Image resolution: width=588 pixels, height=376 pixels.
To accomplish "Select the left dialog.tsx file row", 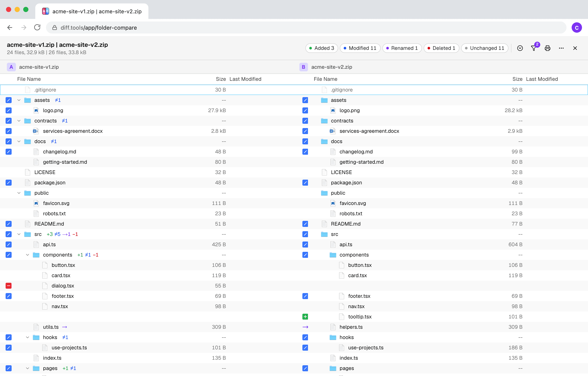I will click(x=147, y=286).
